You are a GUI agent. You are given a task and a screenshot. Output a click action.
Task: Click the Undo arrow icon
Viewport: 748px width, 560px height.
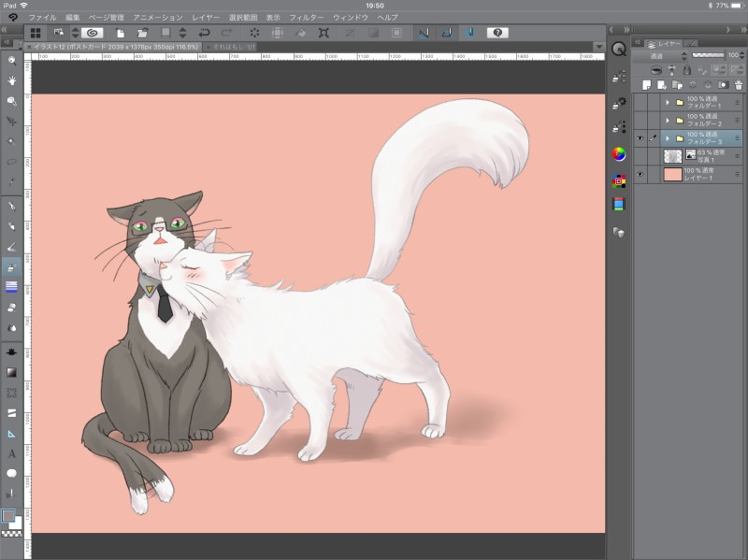point(205,33)
